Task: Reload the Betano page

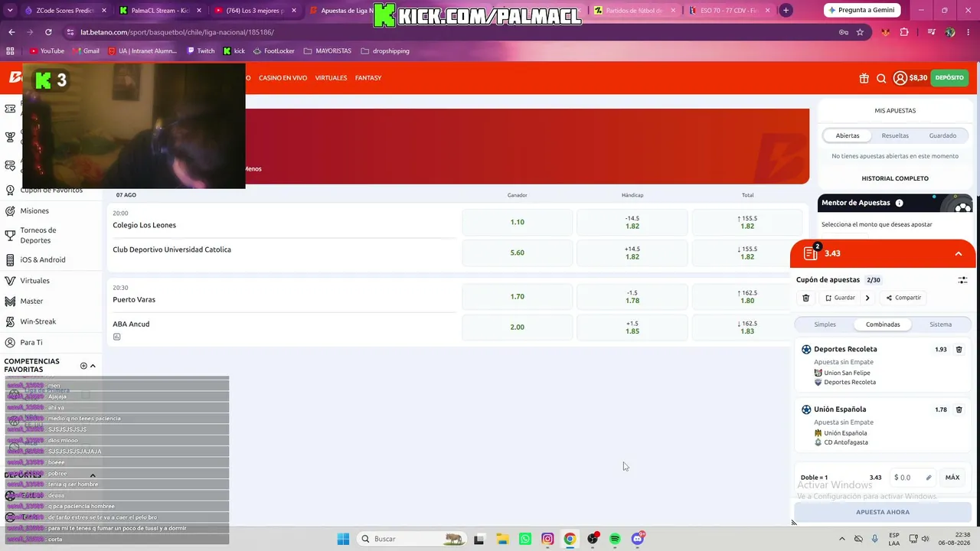Action: pos(48,32)
